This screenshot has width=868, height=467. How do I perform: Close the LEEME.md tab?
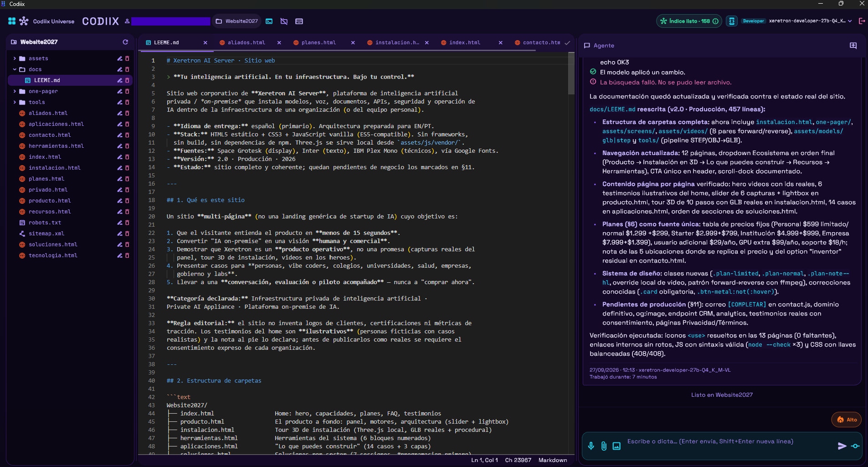205,42
